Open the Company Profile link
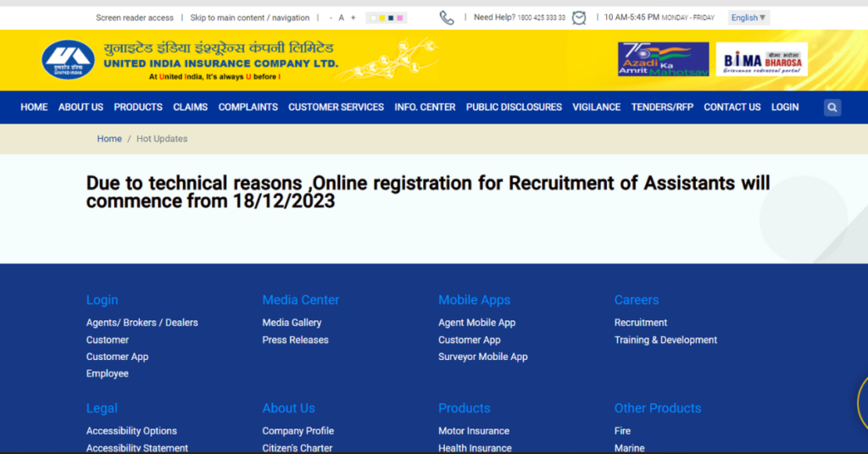This screenshot has width=868, height=454. tap(298, 431)
